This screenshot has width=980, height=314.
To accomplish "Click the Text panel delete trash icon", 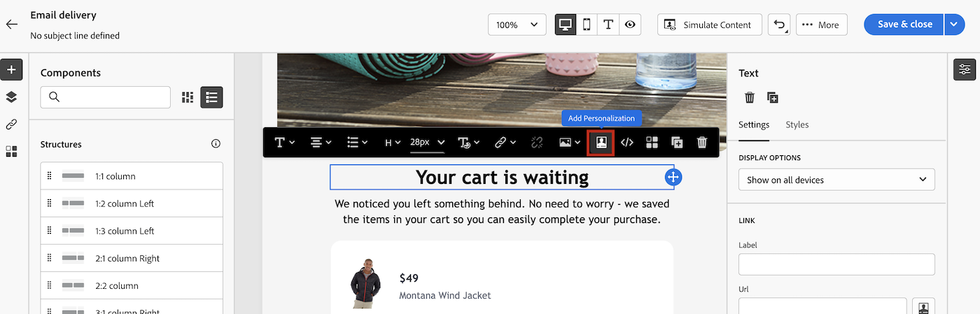I will [750, 98].
